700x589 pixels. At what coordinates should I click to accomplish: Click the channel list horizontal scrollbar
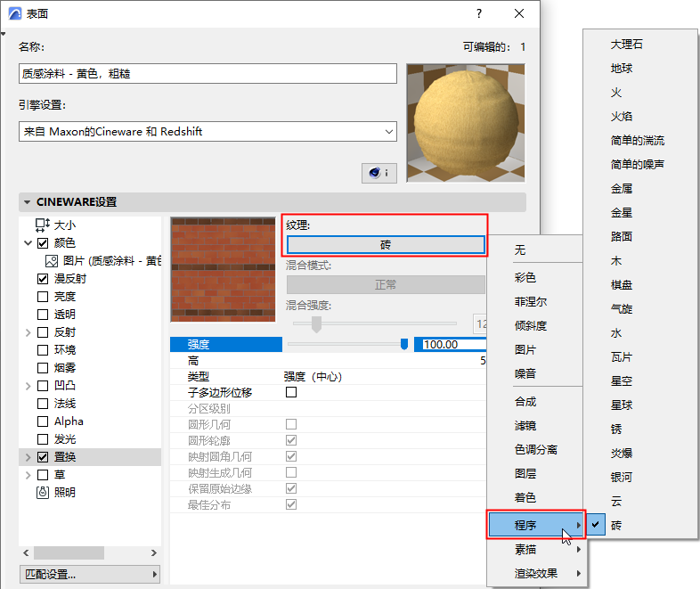tap(69, 552)
